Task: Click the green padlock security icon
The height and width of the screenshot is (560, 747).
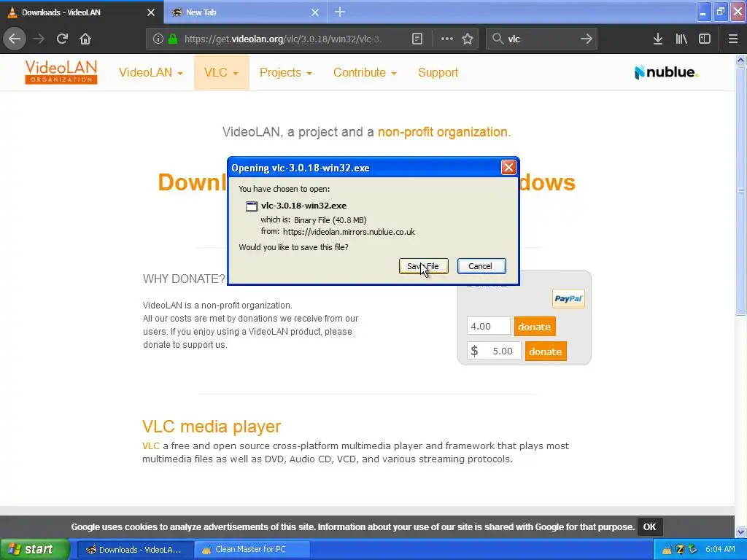Action: click(x=173, y=39)
